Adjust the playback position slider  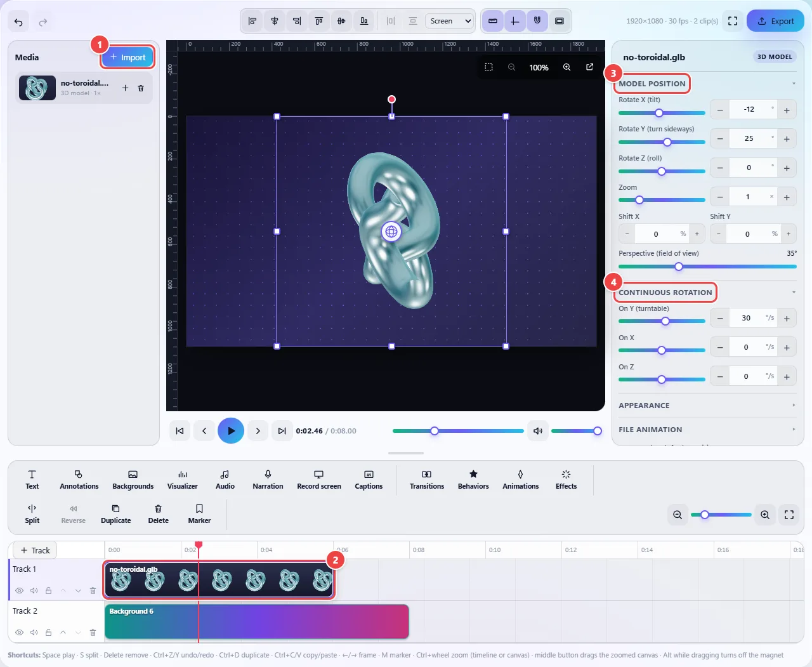click(458, 431)
